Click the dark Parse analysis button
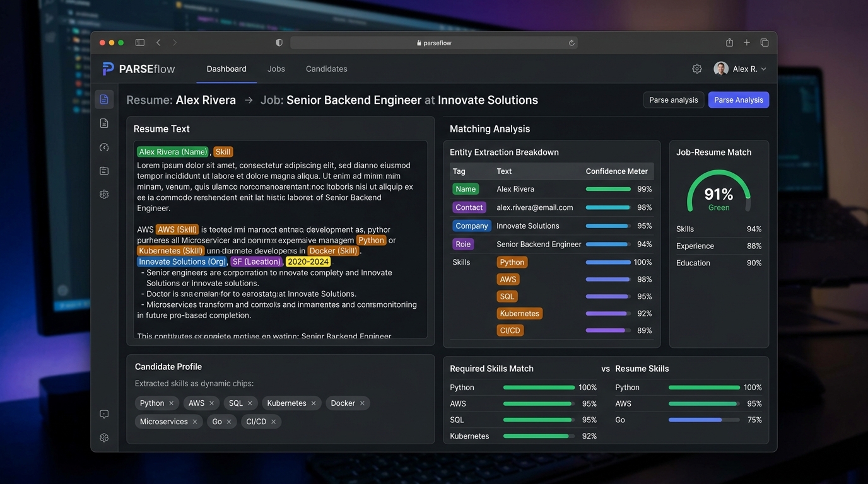Screen dimensions: 868x484 [x=674, y=100]
